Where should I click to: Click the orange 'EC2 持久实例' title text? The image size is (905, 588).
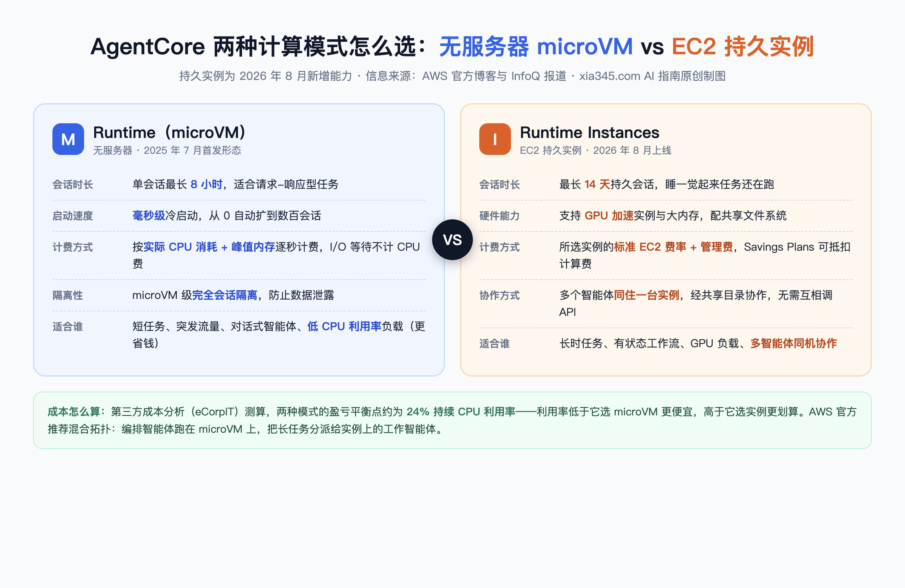[x=742, y=46]
